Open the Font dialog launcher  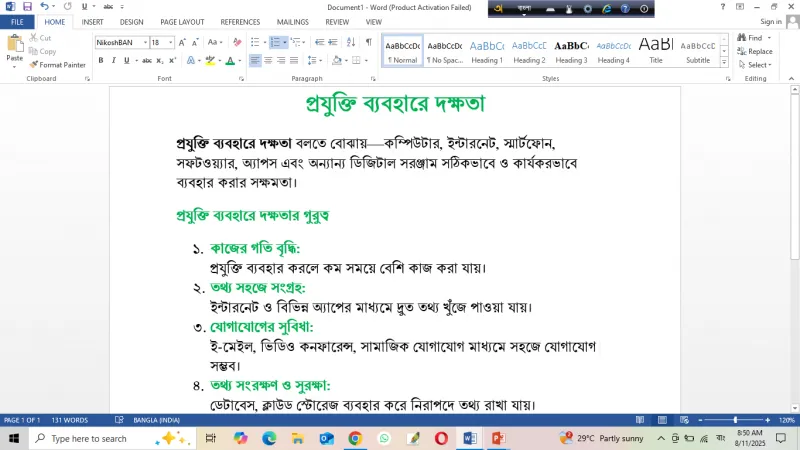(241, 79)
